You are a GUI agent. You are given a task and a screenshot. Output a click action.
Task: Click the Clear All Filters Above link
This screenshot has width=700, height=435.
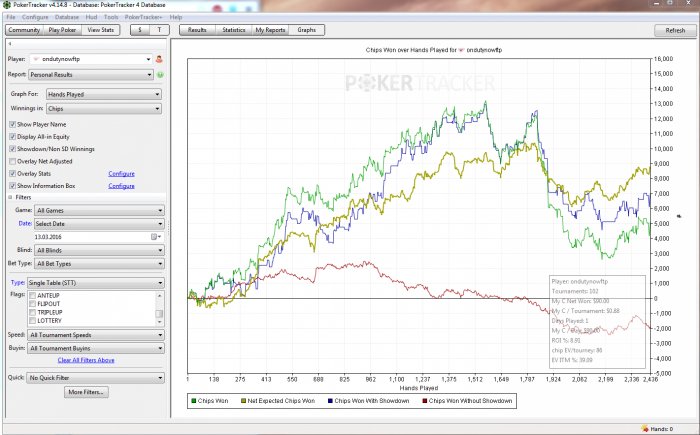coord(86,360)
